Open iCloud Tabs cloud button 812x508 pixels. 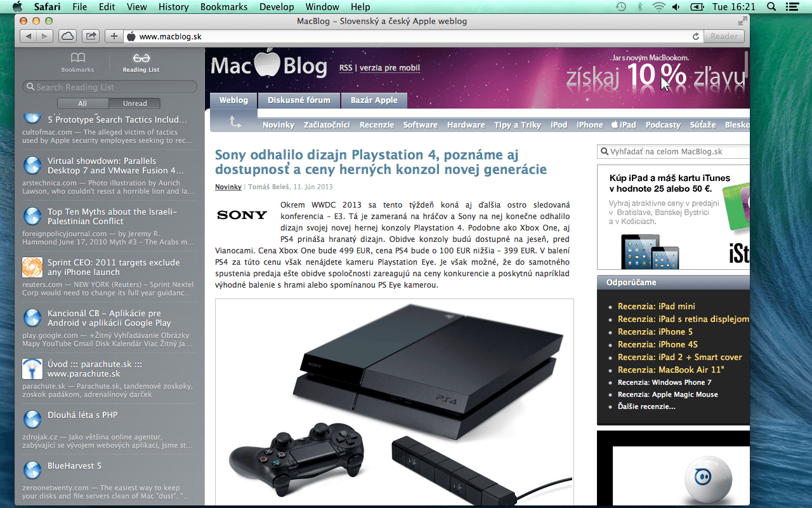click(69, 36)
